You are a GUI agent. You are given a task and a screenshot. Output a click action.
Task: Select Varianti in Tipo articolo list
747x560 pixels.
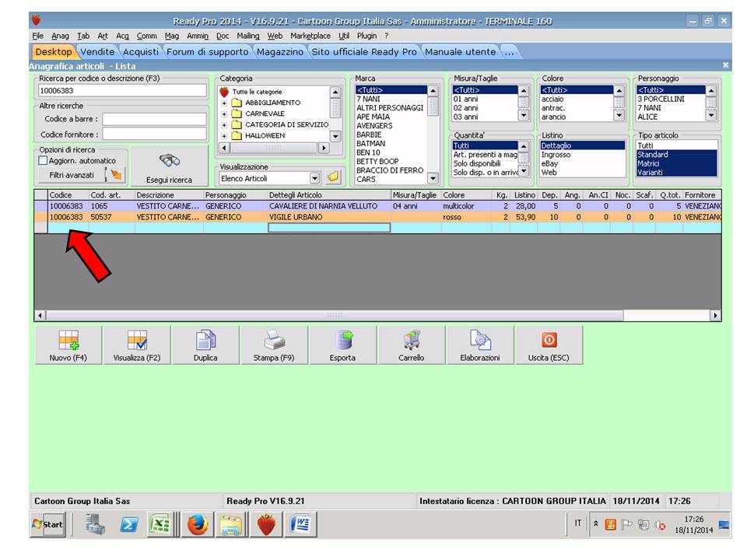pyautogui.click(x=650, y=173)
